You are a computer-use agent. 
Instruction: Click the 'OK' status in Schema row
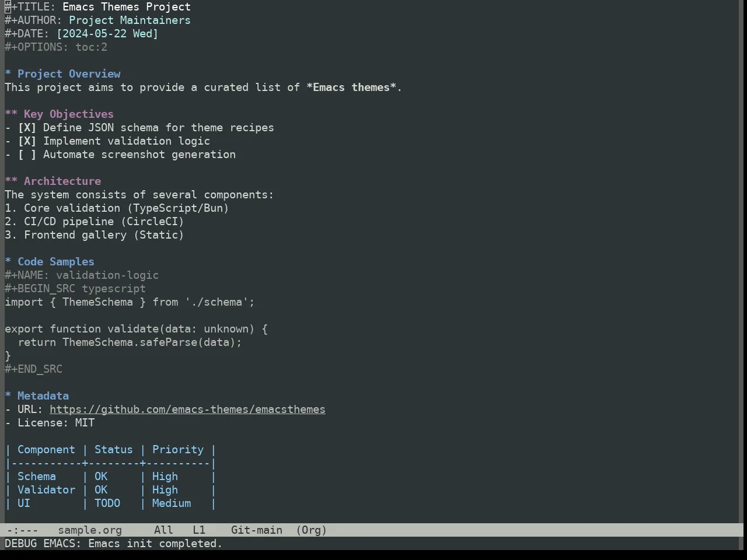click(x=101, y=477)
